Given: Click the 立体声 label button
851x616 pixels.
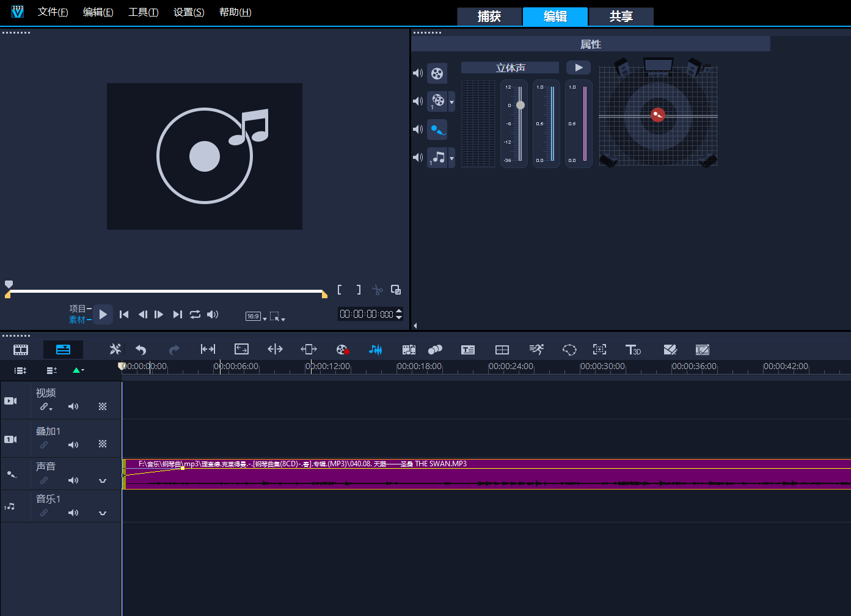Looking at the screenshot, I should [510, 68].
